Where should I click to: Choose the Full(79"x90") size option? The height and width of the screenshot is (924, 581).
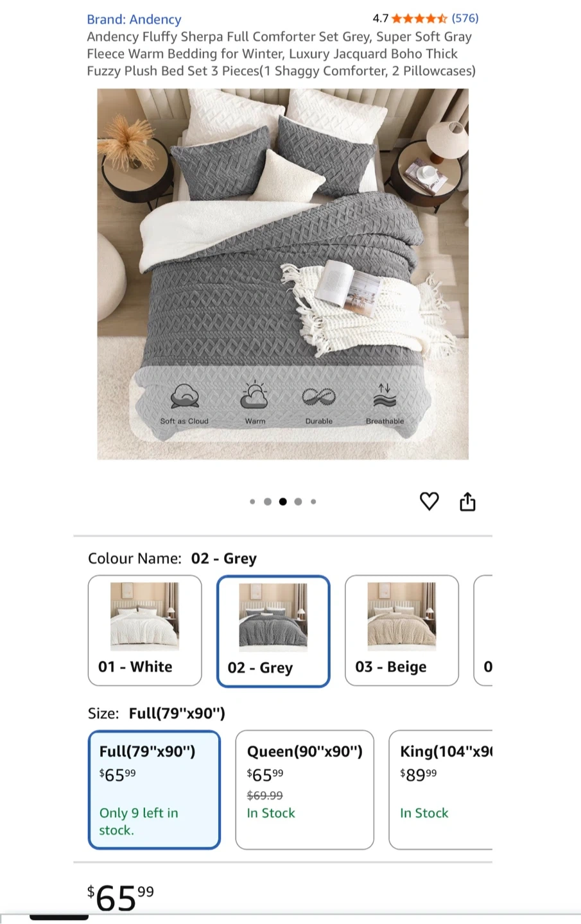coord(154,790)
